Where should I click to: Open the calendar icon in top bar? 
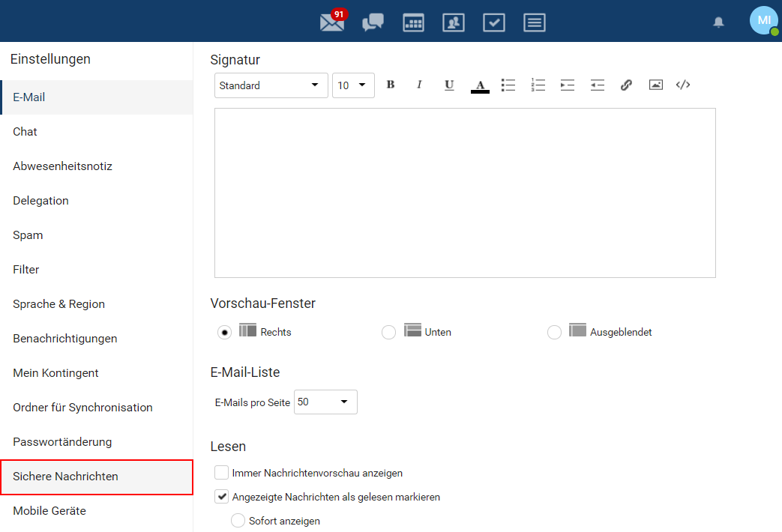tap(413, 22)
